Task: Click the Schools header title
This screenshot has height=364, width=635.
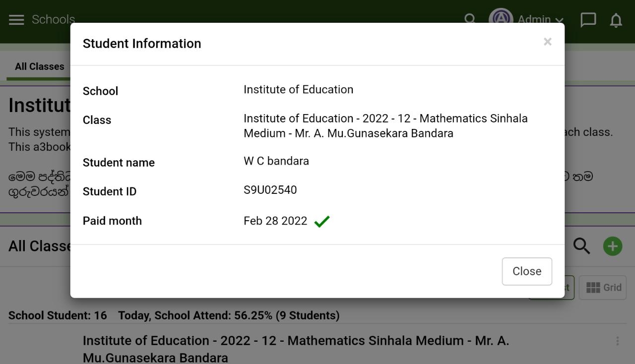Action: 53,19
